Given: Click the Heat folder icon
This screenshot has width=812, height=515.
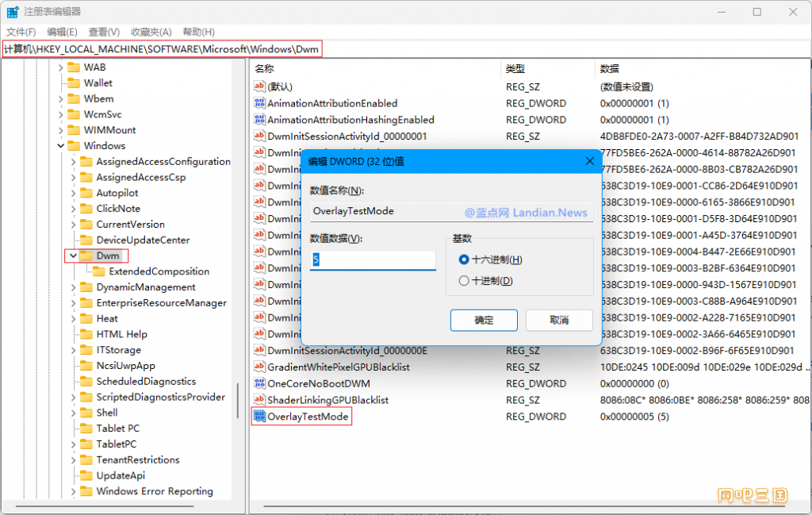Looking at the screenshot, I should click(86, 318).
